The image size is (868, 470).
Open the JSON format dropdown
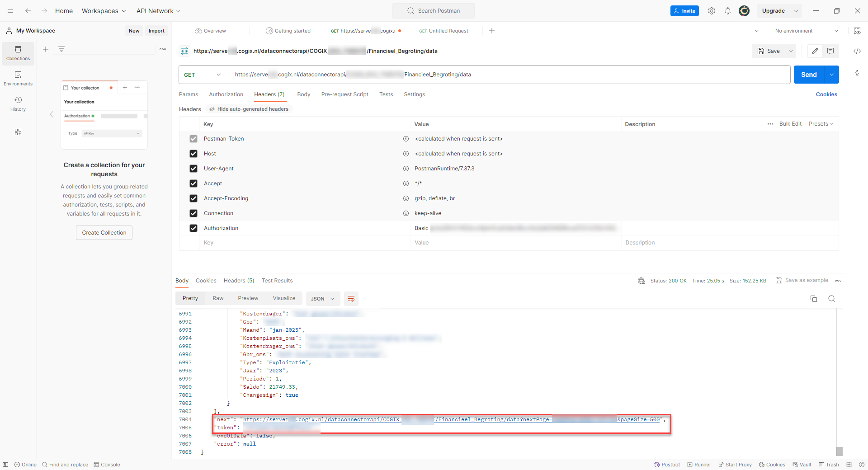[x=323, y=299]
